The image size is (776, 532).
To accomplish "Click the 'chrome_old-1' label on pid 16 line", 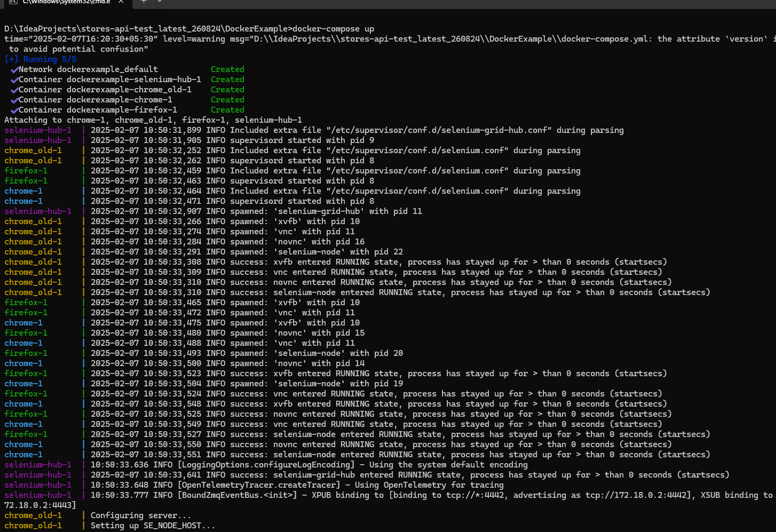I will click(33, 242).
